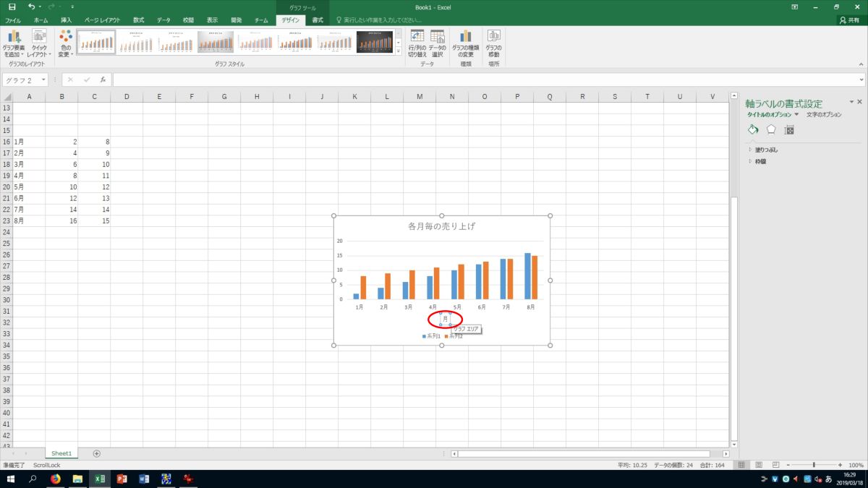Click the zoom in plus button
Screen dimensions: 868x488
(x=840, y=465)
